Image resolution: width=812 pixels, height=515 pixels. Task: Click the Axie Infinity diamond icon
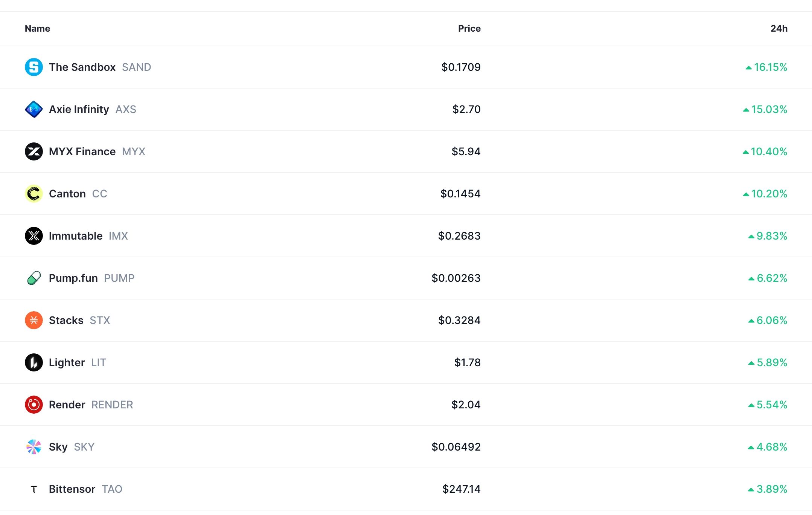(34, 109)
